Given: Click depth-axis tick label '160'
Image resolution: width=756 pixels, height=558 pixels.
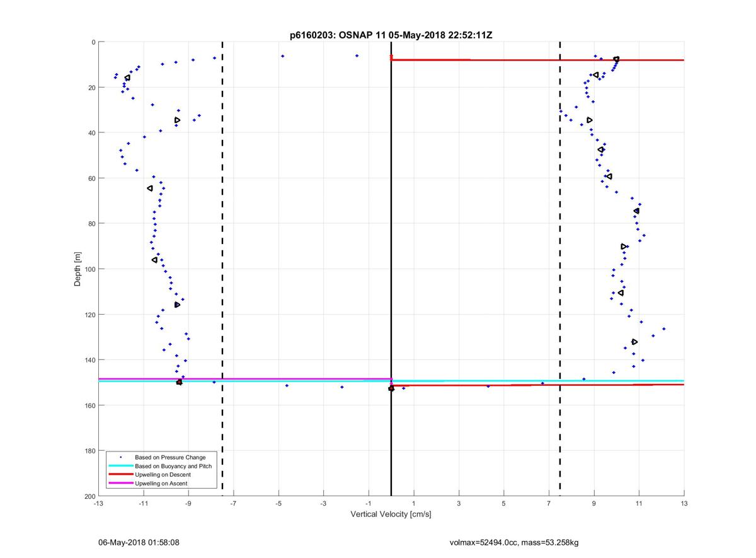Looking at the screenshot, I should coord(89,405).
